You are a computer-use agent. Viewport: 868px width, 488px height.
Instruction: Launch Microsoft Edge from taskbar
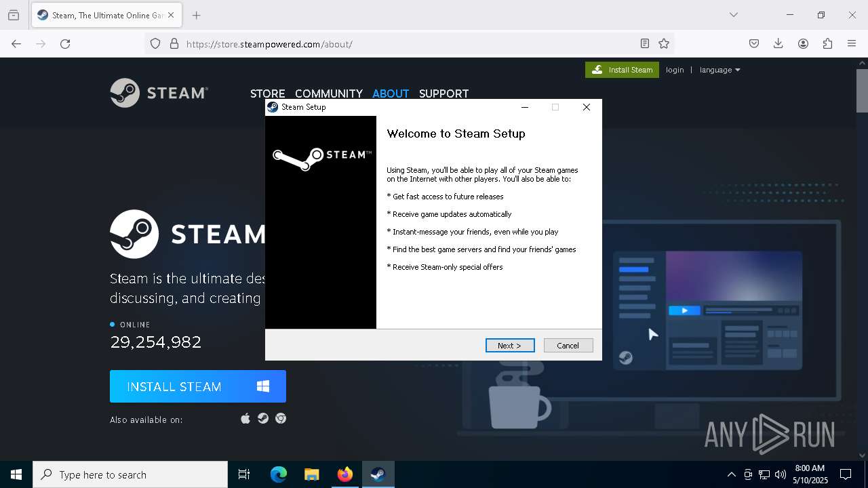278,474
